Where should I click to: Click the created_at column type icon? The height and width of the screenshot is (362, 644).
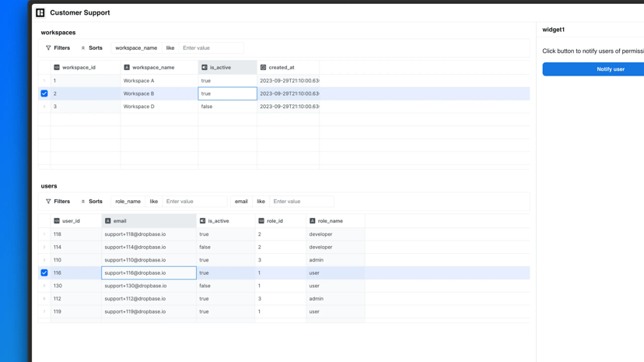point(263,68)
